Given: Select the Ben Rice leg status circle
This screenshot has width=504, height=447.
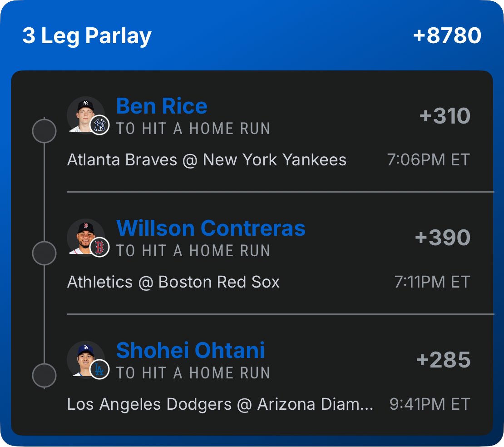Looking at the screenshot, I should (x=44, y=131).
